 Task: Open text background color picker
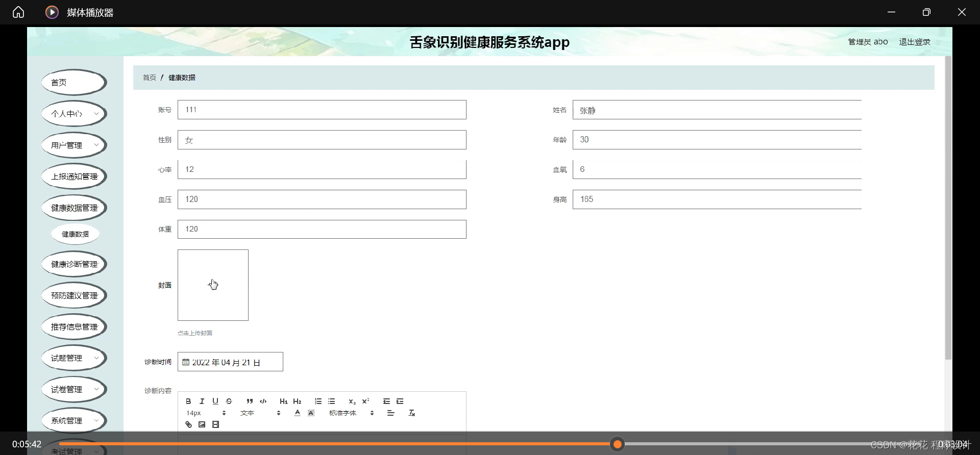311,413
